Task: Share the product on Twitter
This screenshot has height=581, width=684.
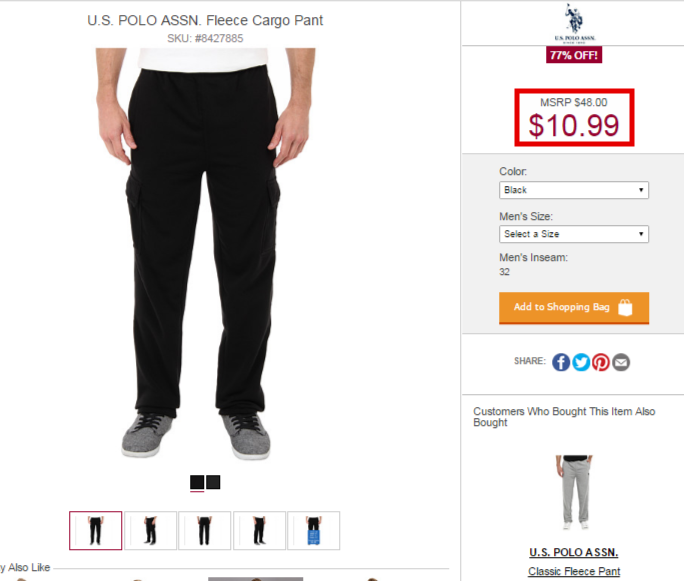Action: [x=581, y=362]
